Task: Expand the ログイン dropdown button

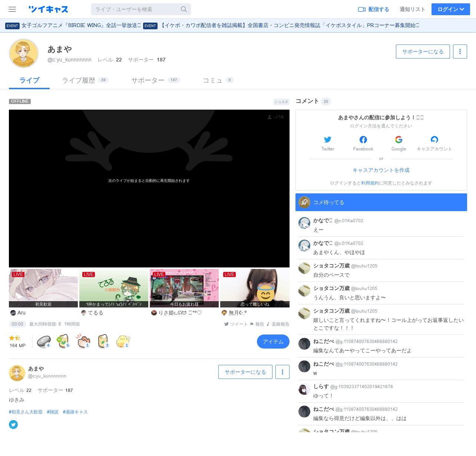Action: point(451,9)
